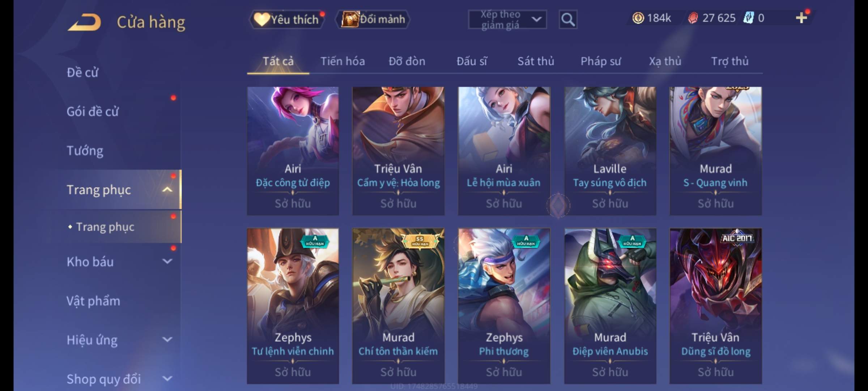
Task: Tap the red ruby currency icon
Action: 693,18
